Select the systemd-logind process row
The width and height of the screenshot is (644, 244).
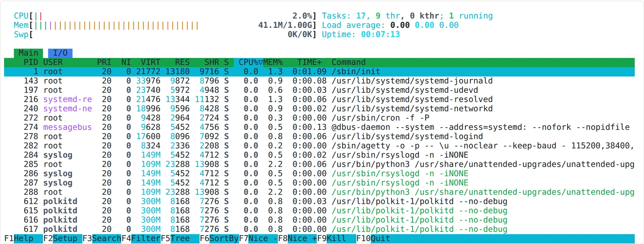[x=319, y=136]
